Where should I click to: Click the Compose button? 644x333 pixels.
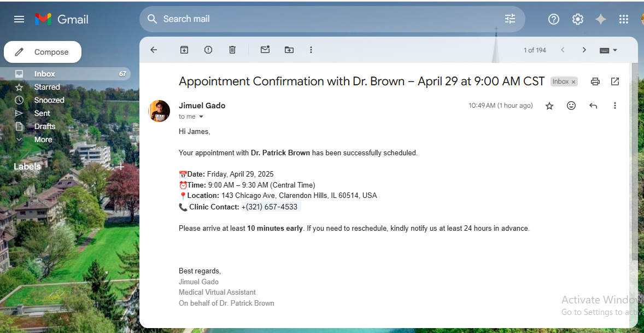coord(43,52)
